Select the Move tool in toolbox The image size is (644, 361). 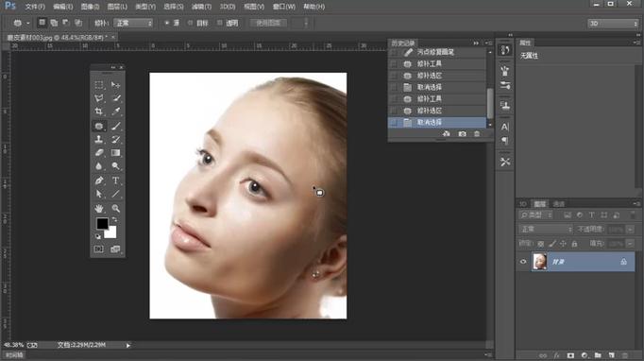pyautogui.click(x=116, y=85)
